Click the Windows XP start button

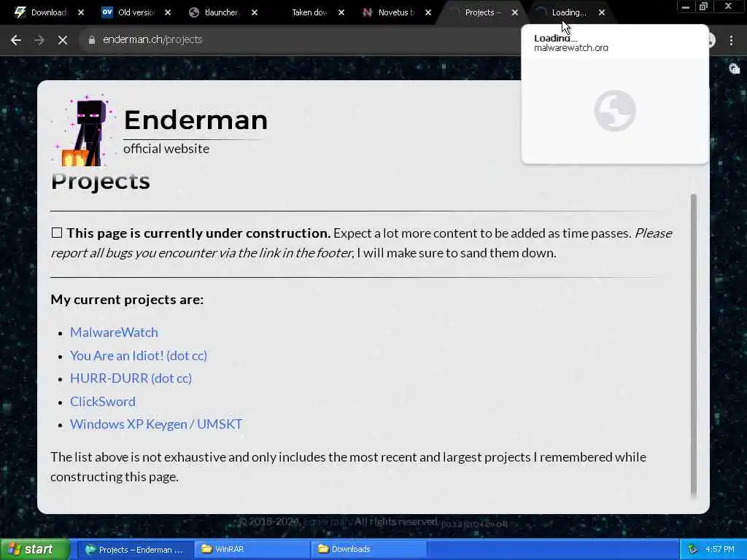pos(34,549)
